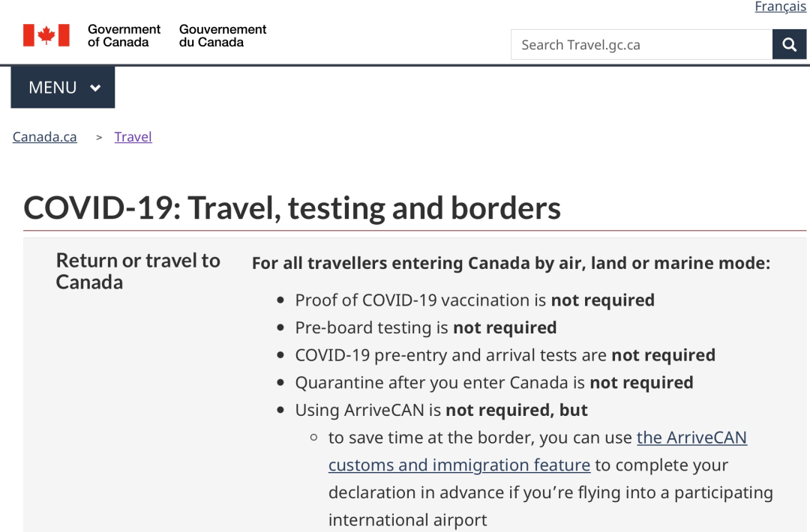Click the breadcrumb separator arrow before Travel
Screen dimensions: 810x532
point(99,137)
